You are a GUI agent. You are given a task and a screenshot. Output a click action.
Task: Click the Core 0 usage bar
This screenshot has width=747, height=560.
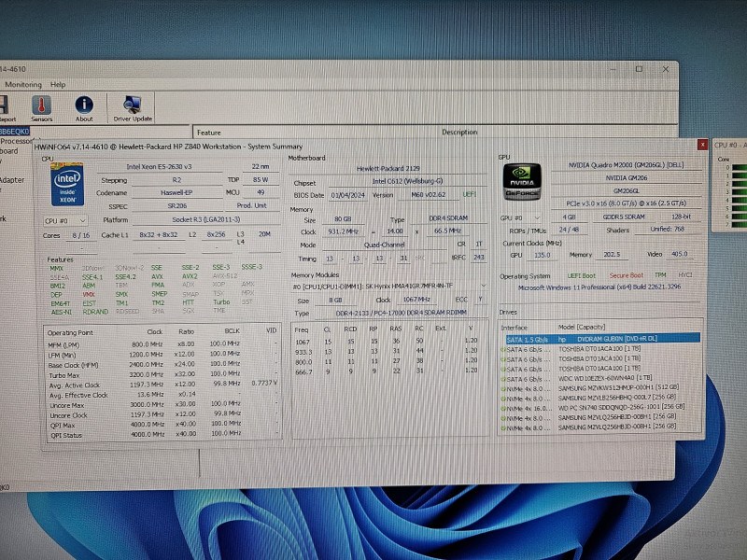coord(739,168)
